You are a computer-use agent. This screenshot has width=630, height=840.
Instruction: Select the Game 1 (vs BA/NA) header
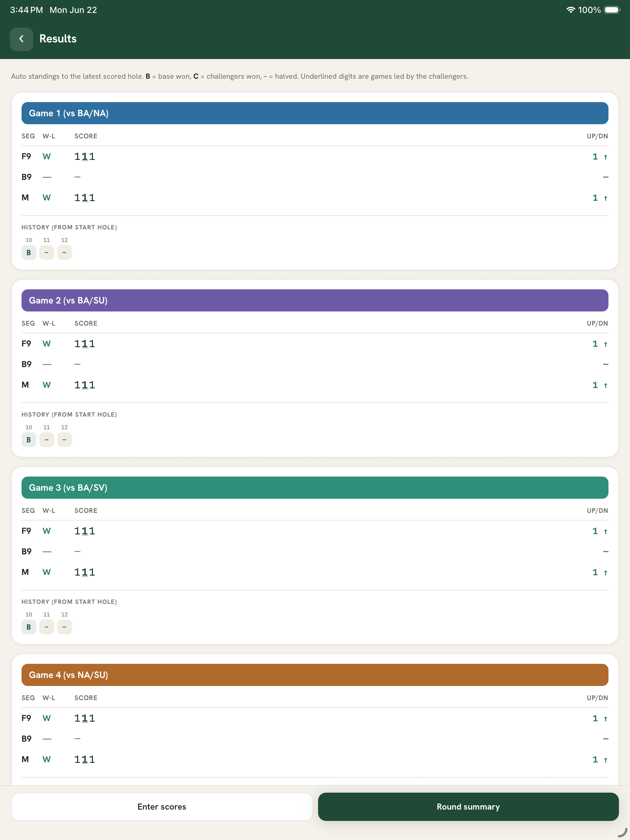point(315,113)
